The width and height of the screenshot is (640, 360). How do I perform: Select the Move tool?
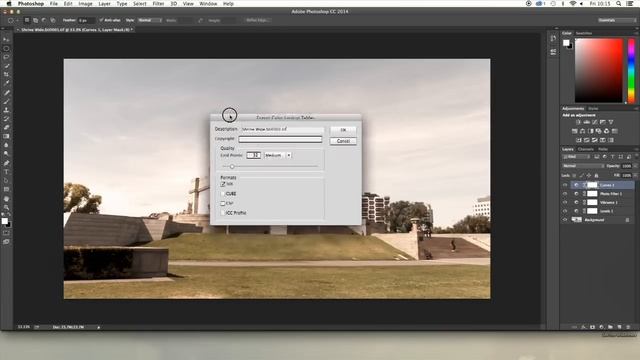click(x=6, y=40)
